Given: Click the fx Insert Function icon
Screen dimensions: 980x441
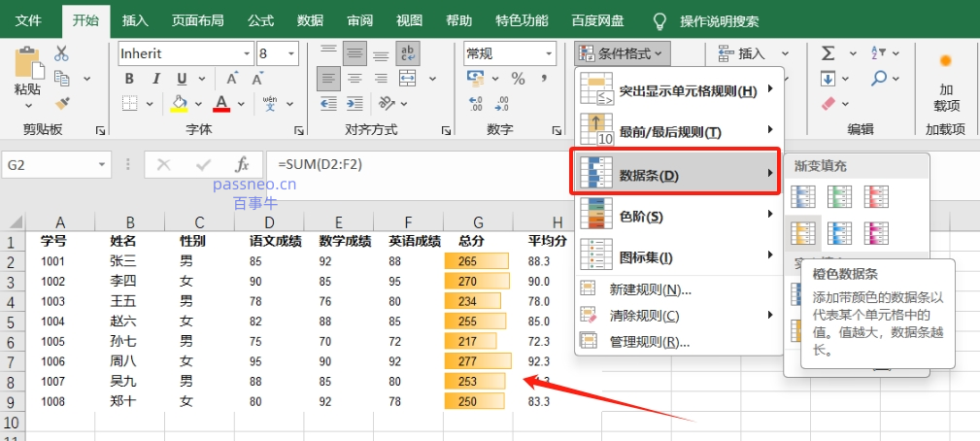Looking at the screenshot, I should coord(242,165).
